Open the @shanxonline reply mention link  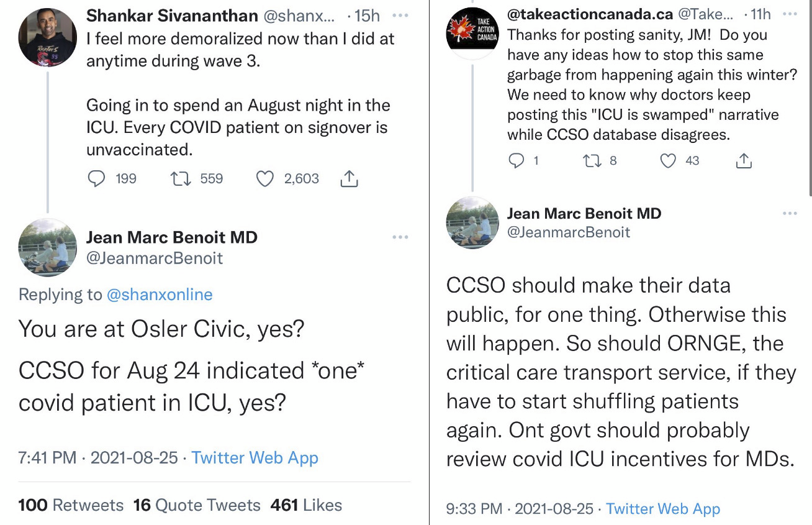[160, 294]
